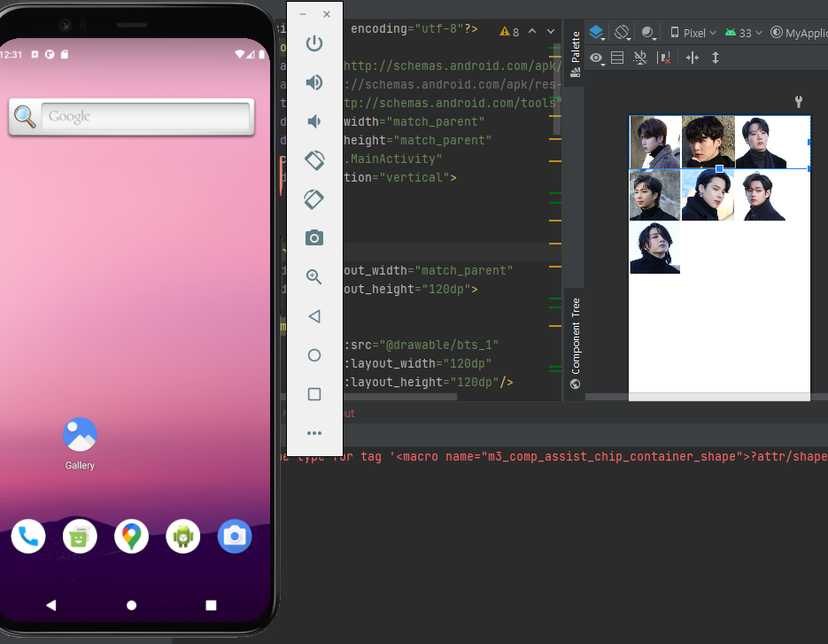This screenshot has width=828, height=644.
Task: Open the design surface layers dropdown
Action: (x=598, y=33)
